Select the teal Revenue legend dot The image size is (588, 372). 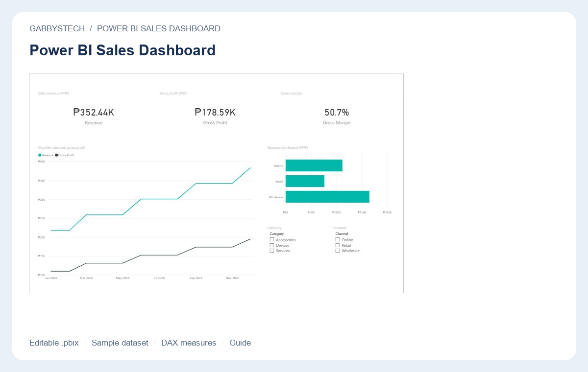[40, 155]
